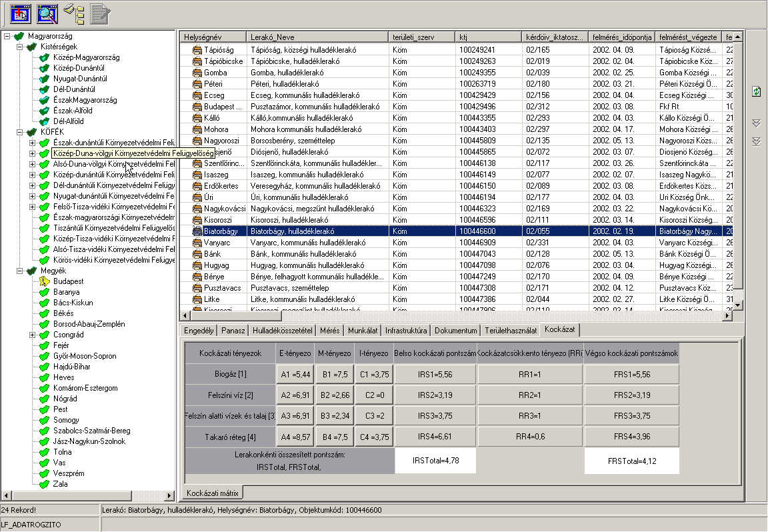Select Tiszántúli Környezetvédelmi Felügyelőség node

pyautogui.click(x=113, y=228)
